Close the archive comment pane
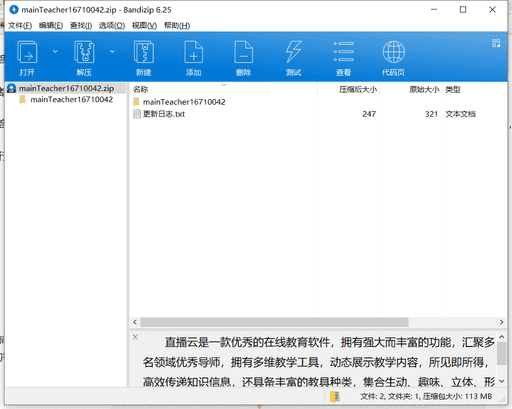The height and width of the screenshot is (409, 512). click(x=135, y=337)
